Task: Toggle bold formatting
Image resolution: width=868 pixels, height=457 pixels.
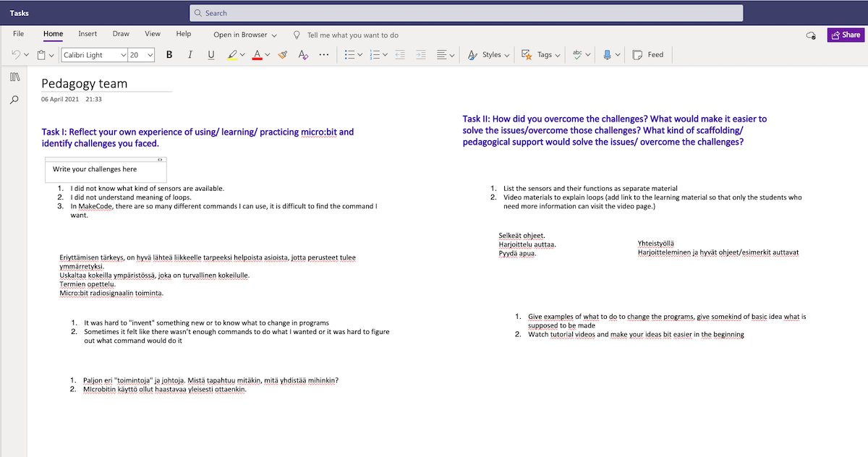Action: [169, 55]
